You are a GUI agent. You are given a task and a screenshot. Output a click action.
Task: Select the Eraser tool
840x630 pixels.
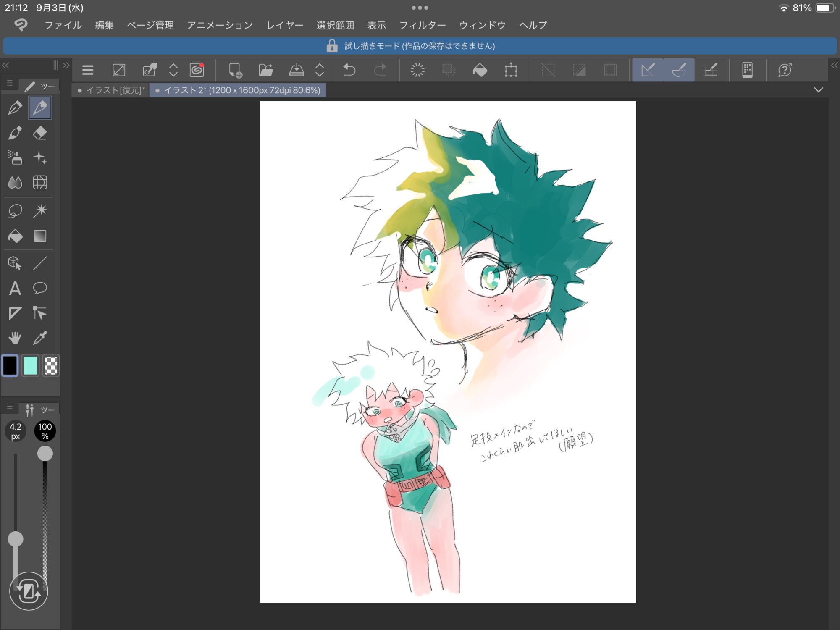40,133
